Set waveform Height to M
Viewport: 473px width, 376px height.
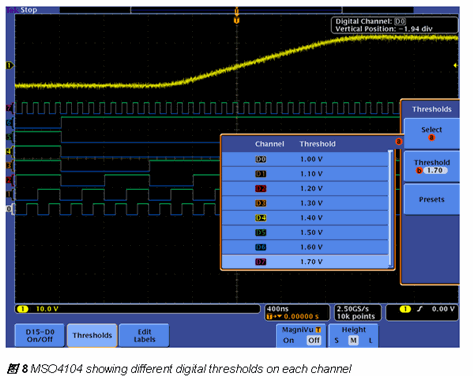pos(353,340)
